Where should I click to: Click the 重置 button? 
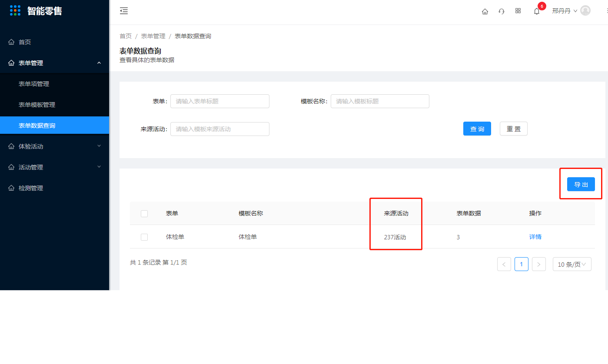[514, 129]
